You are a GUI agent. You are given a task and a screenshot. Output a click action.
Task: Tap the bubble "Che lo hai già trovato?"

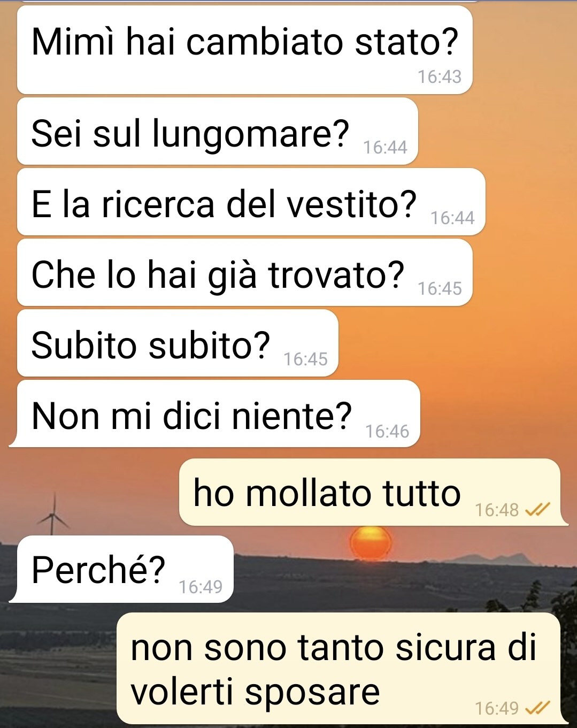tap(244, 273)
